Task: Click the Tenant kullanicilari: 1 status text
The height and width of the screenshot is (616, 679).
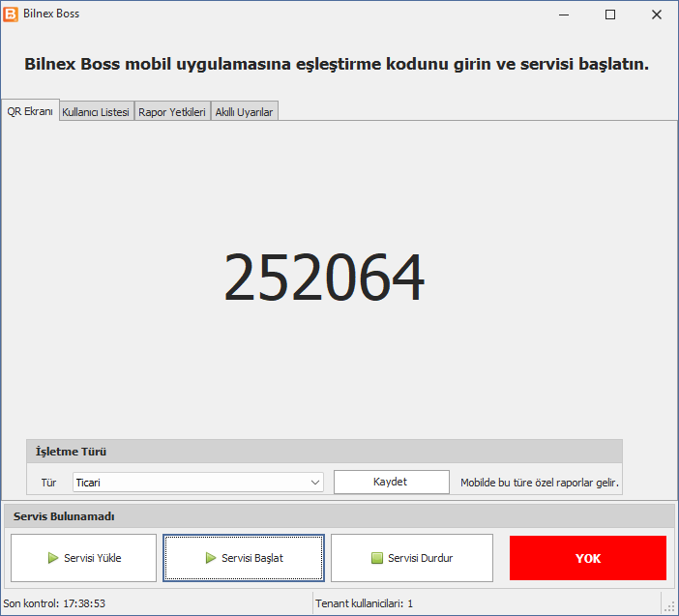Action: click(x=365, y=603)
